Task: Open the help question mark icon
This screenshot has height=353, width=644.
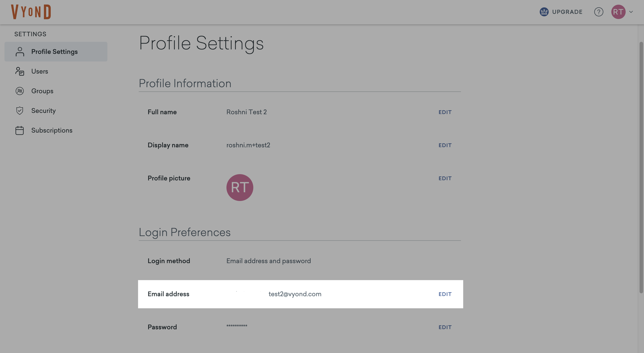Action: click(599, 12)
